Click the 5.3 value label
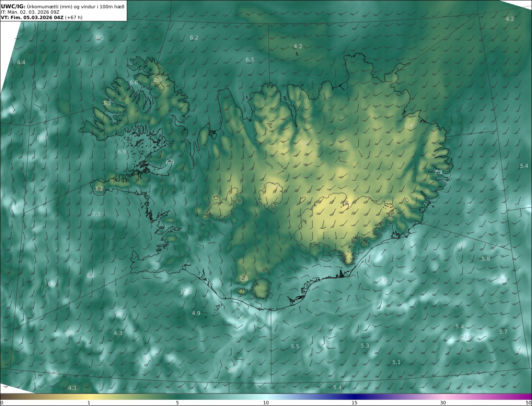Screen dimensions: 532x406 click(365, 345)
